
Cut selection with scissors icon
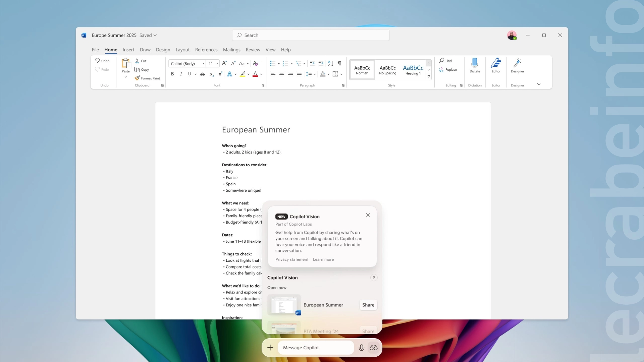click(137, 61)
